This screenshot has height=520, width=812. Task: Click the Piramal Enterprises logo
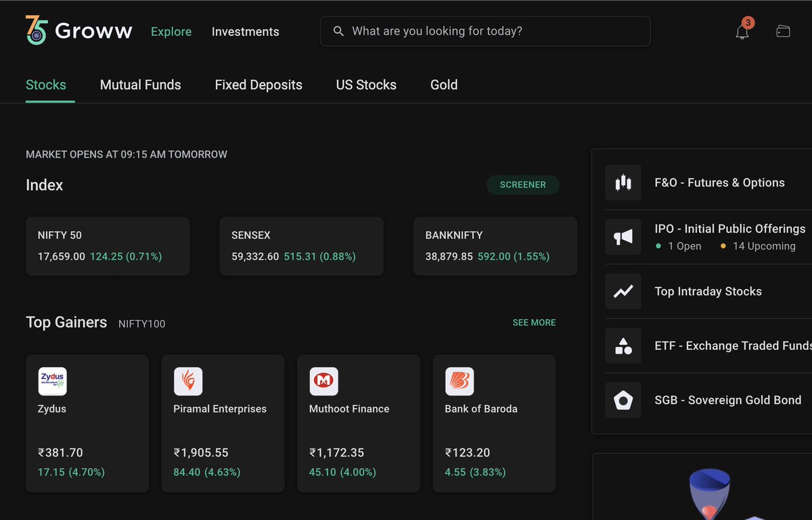pos(188,381)
